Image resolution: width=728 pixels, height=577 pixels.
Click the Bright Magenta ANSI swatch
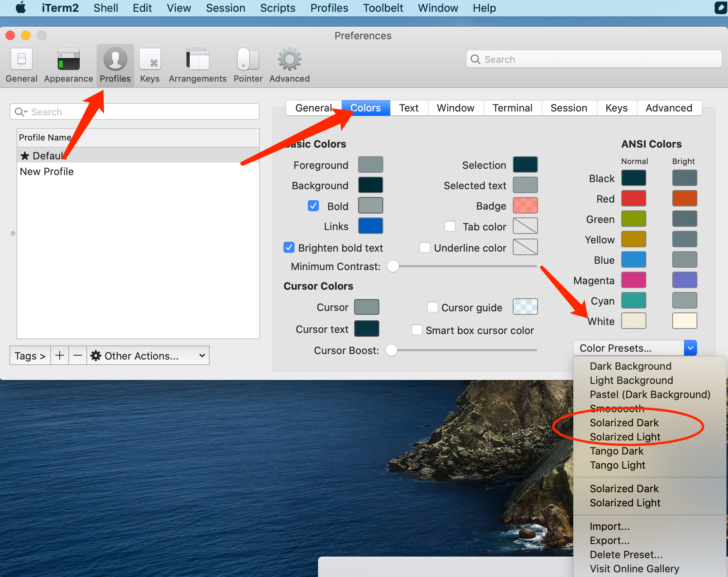(684, 280)
